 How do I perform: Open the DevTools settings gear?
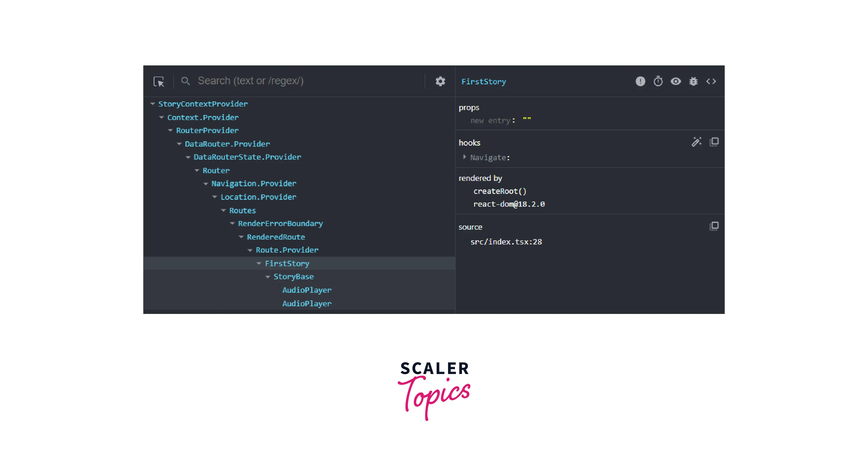pyautogui.click(x=440, y=81)
